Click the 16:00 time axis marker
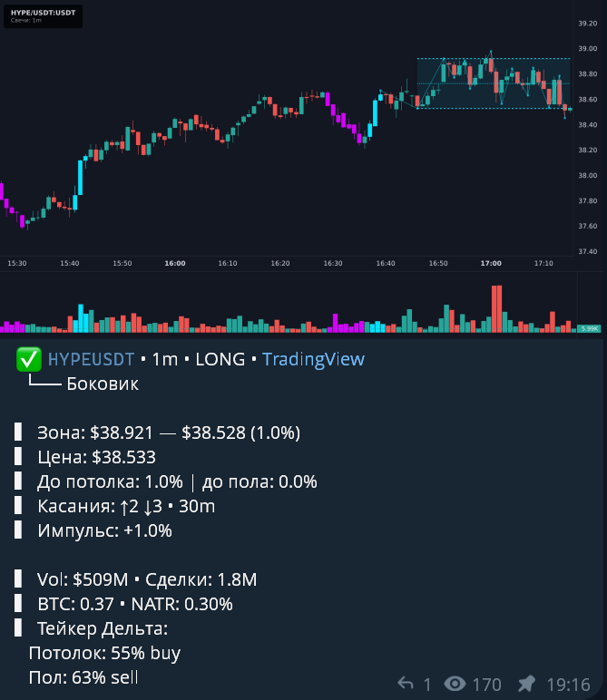Image resolution: width=607 pixels, height=700 pixels. 174,263
